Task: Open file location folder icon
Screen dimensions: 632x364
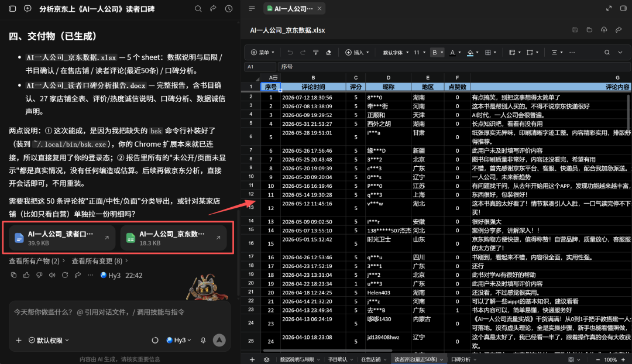Action: click(x=589, y=30)
